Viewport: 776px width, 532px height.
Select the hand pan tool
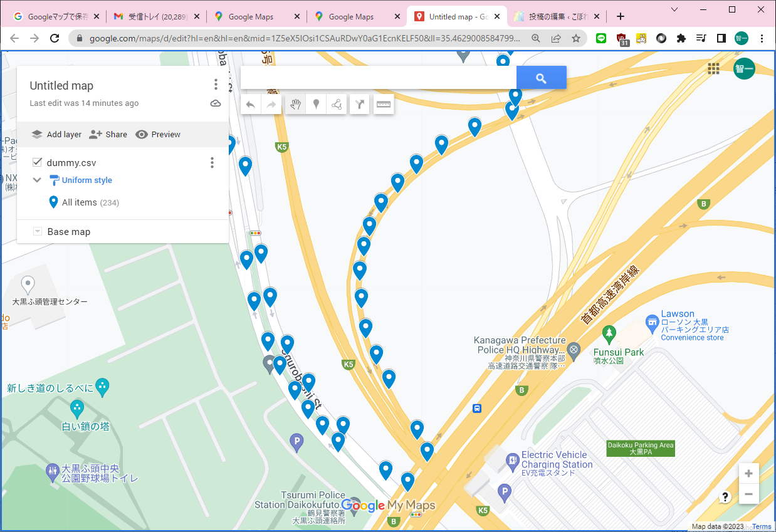296,105
